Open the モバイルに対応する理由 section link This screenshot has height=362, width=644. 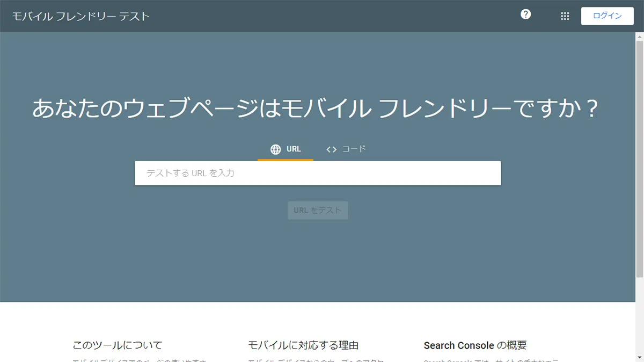point(303,345)
